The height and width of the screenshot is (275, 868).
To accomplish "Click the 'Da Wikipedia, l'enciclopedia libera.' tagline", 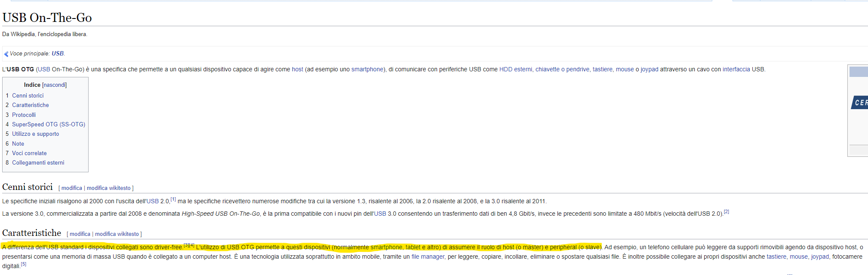I will pyautogui.click(x=45, y=34).
